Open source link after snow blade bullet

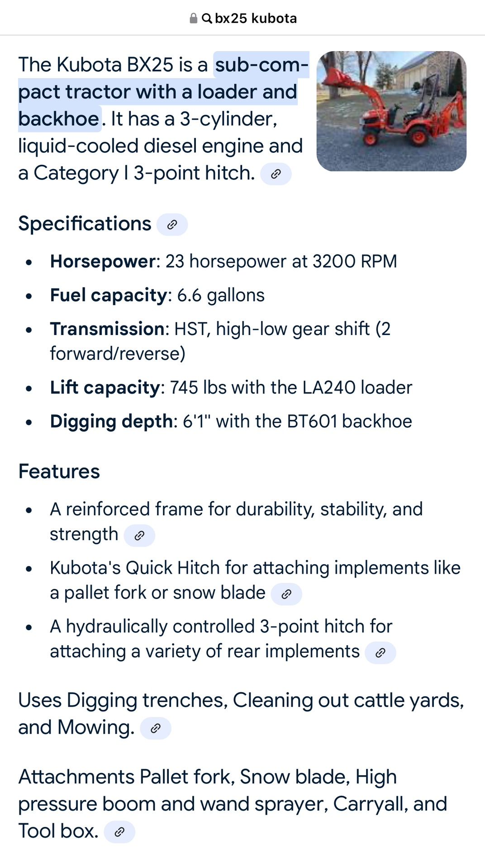pos(286,594)
